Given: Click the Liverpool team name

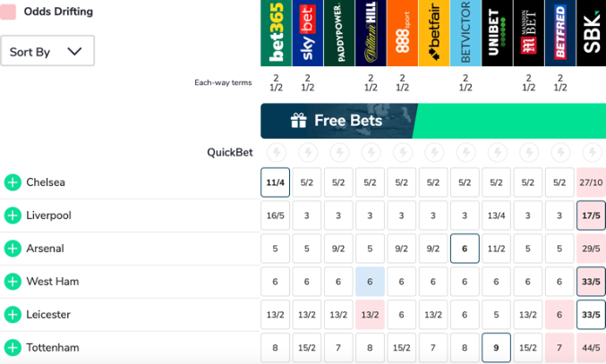Looking at the screenshot, I should [x=49, y=216].
